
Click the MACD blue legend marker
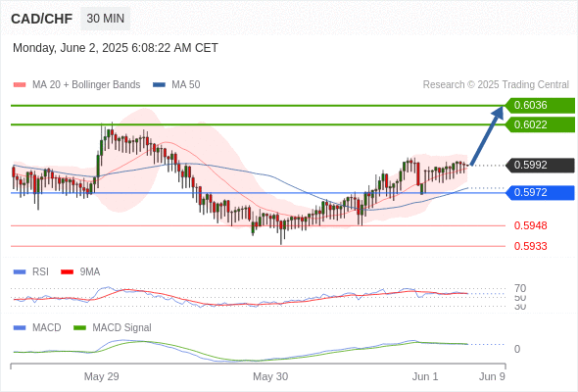pyautogui.click(x=20, y=327)
